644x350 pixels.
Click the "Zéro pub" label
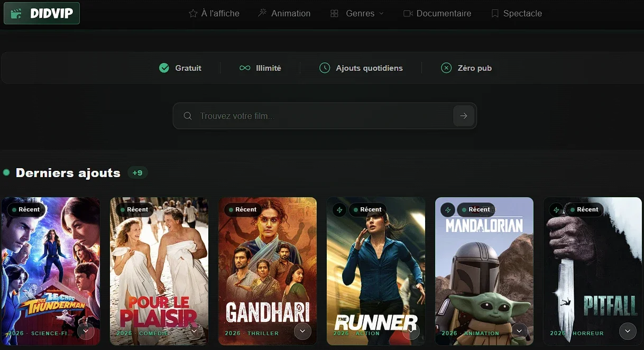(475, 68)
